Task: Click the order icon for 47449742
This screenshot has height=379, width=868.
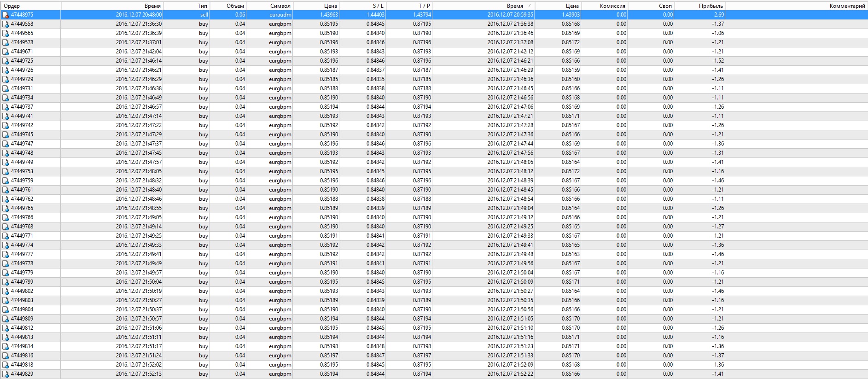Action: pos(6,125)
